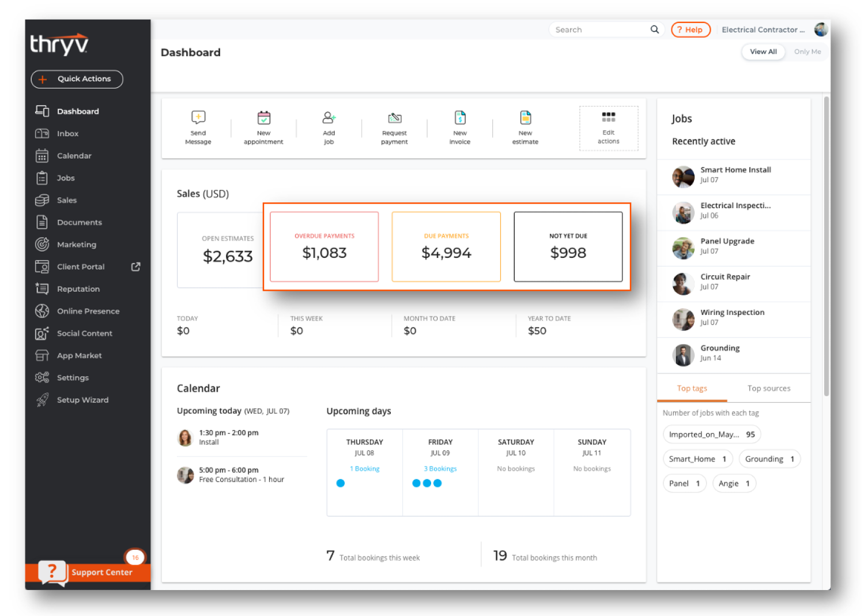The height and width of the screenshot is (616, 868).
Task: Click the Help button
Action: click(x=690, y=29)
